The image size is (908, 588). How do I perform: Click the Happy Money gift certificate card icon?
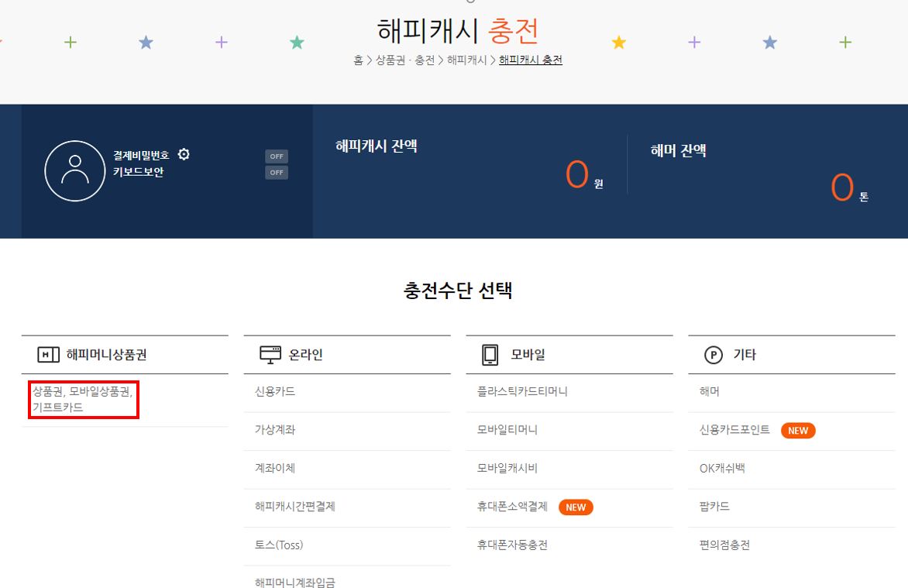pos(46,353)
